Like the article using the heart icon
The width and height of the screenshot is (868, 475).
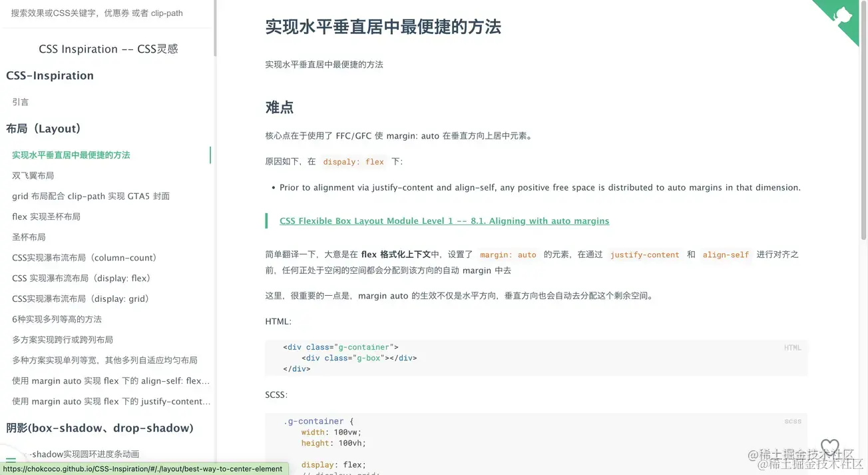tap(829, 447)
